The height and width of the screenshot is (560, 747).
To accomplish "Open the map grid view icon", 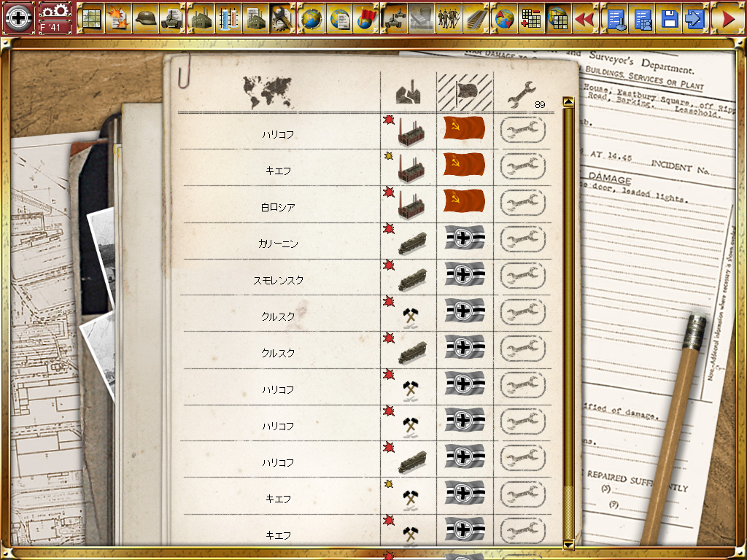I will (91, 18).
